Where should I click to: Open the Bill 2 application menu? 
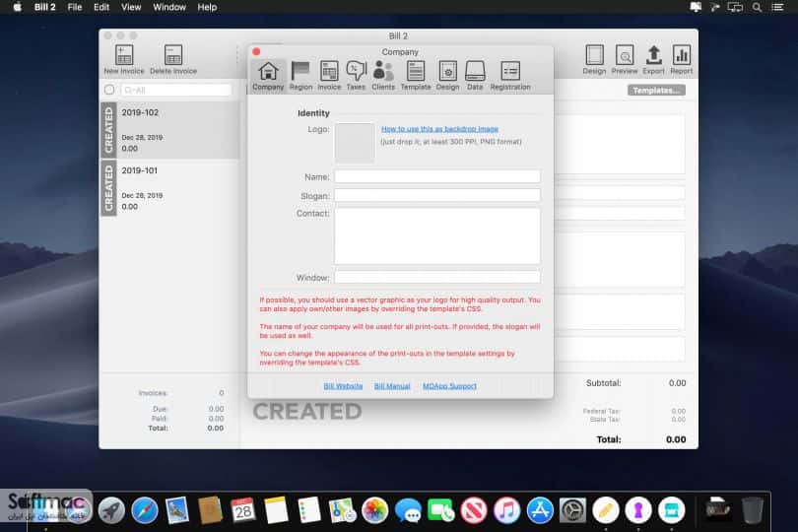44,7
